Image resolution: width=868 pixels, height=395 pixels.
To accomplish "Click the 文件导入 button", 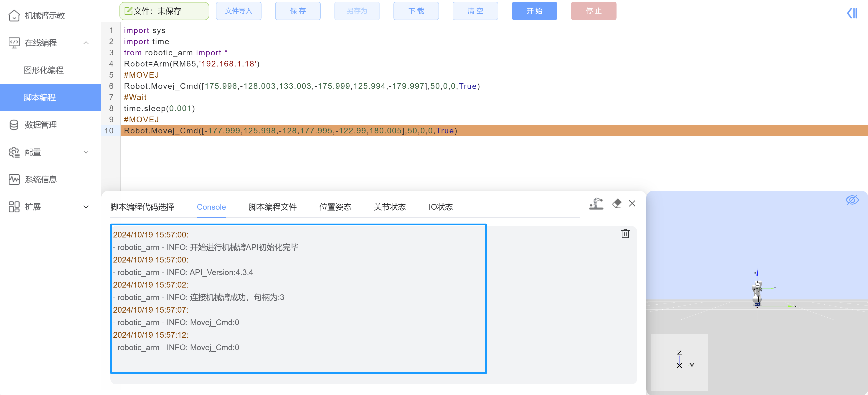I will click(x=238, y=11).
